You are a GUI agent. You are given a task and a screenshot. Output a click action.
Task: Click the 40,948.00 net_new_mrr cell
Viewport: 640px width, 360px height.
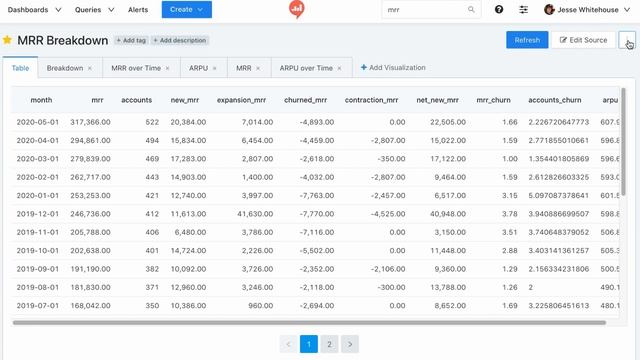[x=448, y=214]
